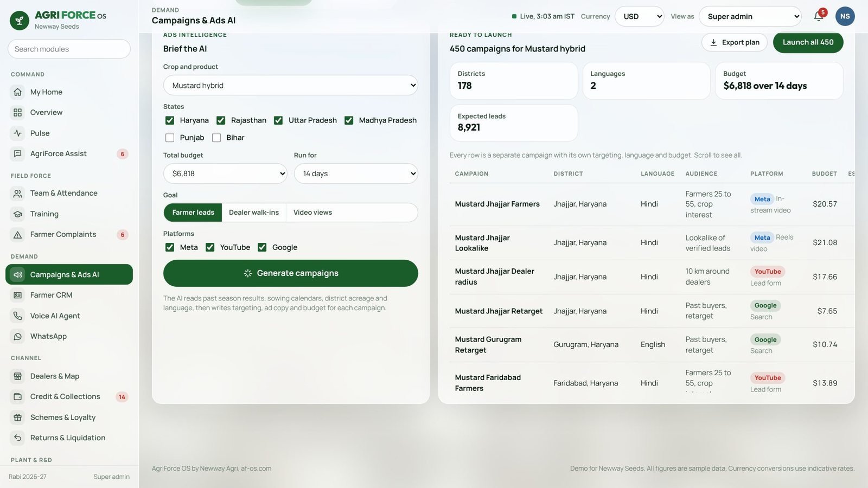The width and height of the screenshot is (868, 488).
Task: Toggle the YouTube platform checkbox
Action: click(210, 247)
